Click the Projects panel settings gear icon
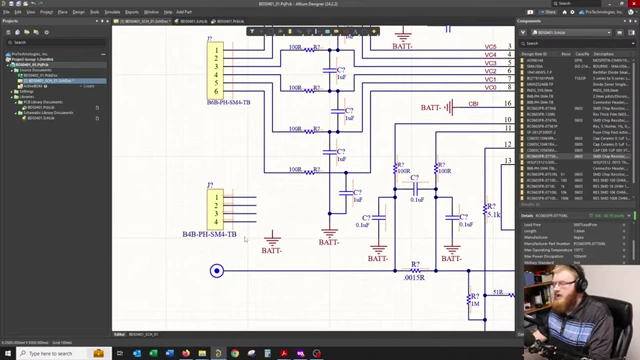Image resolution: width=640 pixels, height=360 pixels. click(47, 32)
